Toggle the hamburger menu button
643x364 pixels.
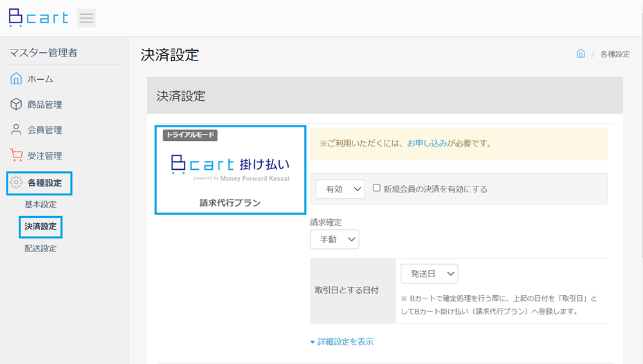(x=87, y=18)
